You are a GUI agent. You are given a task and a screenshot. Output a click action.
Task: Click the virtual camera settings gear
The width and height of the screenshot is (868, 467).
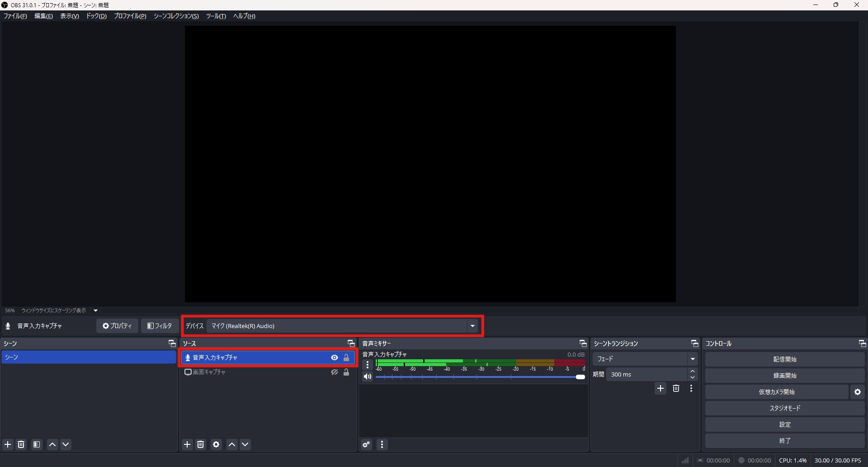858,392
